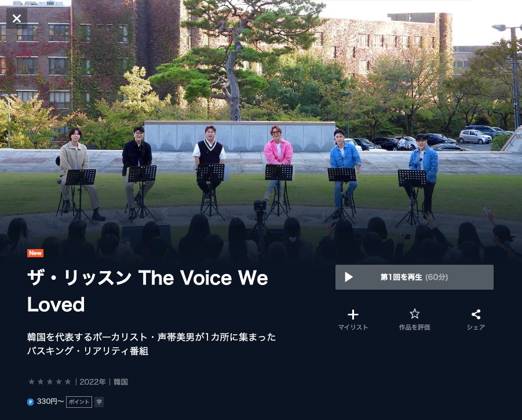This screenshot has width=522, height=420.
Task: Select the 韓国 country tag
Action: [121, 382]
